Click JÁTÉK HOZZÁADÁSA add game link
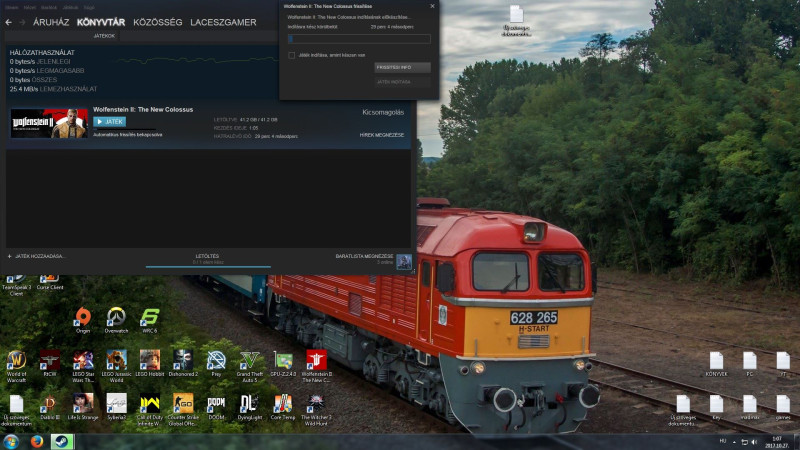Viewport: 800px width, 450px height. [x=36, y=256]
